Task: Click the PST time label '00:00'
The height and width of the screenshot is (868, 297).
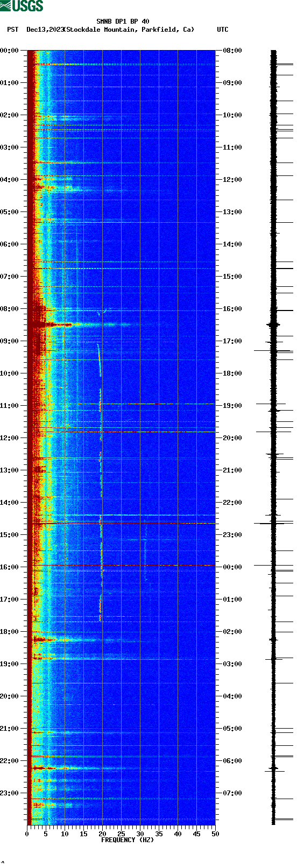Action: coord(10,51)
